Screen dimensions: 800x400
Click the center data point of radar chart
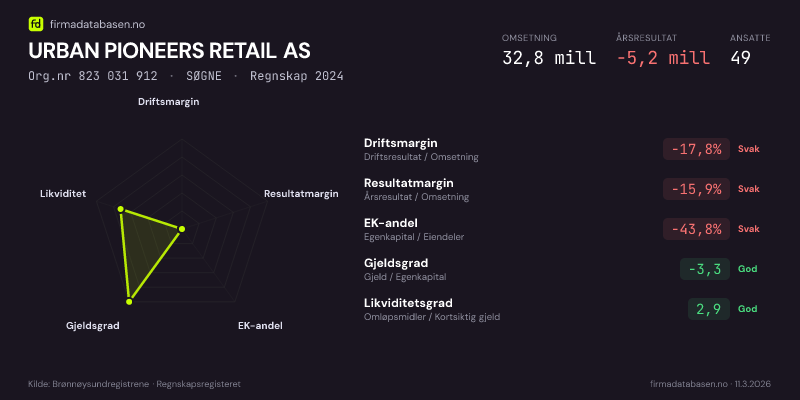181,229
